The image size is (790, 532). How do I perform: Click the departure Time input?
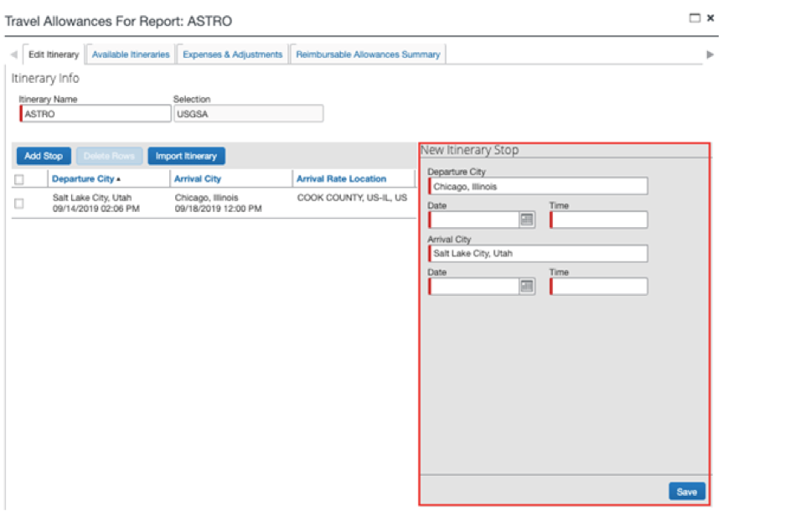click(598, 220)
